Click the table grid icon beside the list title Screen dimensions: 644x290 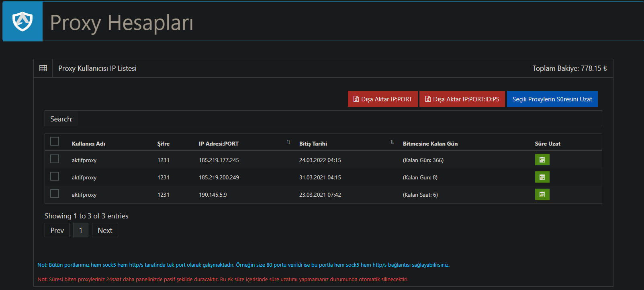click(43, 68)
